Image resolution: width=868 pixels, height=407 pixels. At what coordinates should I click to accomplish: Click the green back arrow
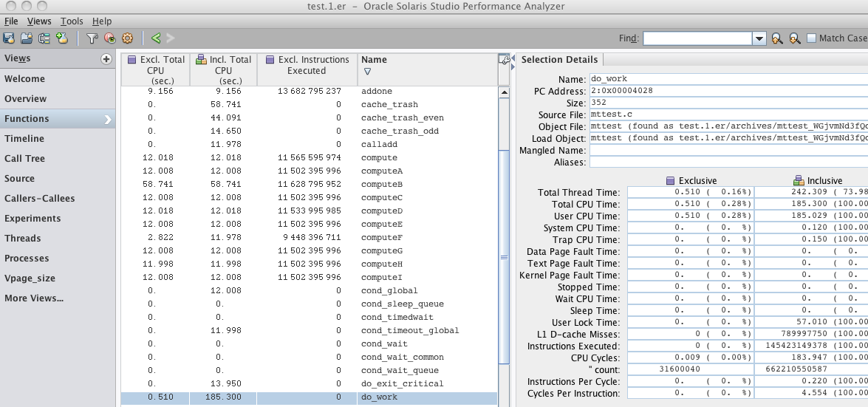tap(156, 38)
